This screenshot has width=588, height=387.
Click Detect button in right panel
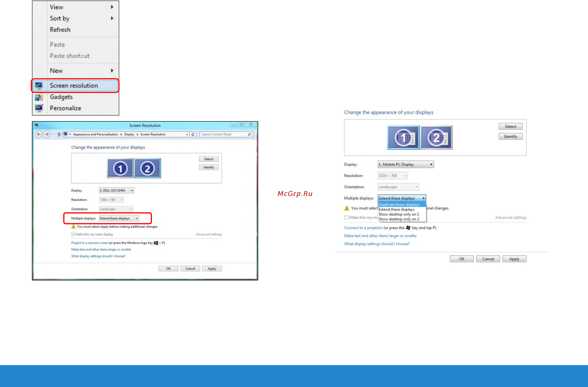click(510, 126)
